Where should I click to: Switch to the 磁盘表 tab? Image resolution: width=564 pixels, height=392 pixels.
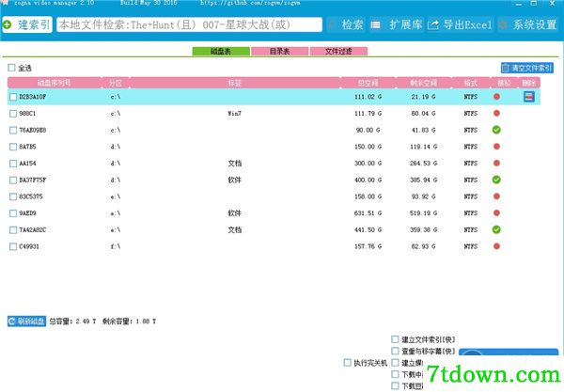click(221, 52)
